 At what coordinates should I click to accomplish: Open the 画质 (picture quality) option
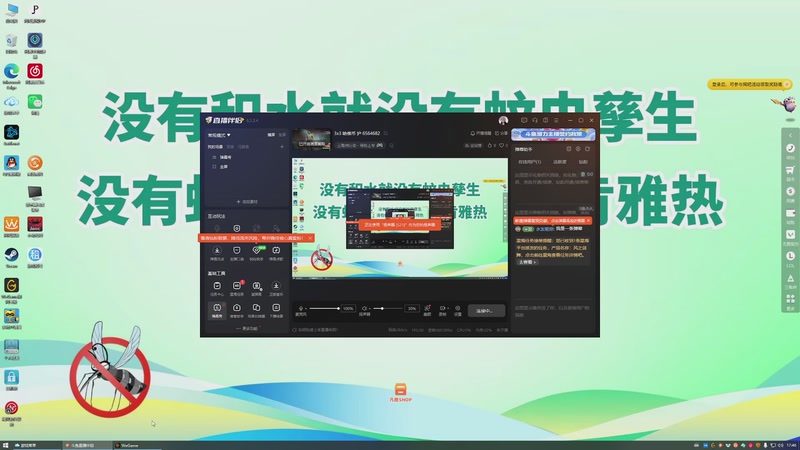pos(427,310)
